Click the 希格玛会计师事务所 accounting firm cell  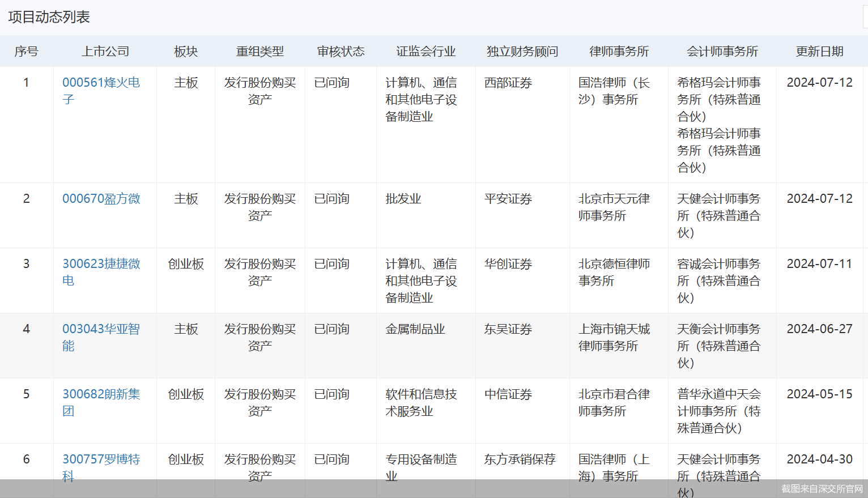(719, 125)
